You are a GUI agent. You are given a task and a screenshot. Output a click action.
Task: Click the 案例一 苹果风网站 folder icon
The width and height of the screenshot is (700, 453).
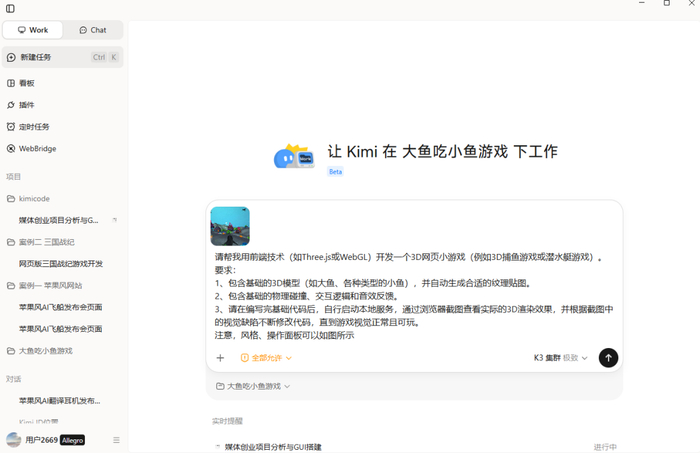pos(11,286)
